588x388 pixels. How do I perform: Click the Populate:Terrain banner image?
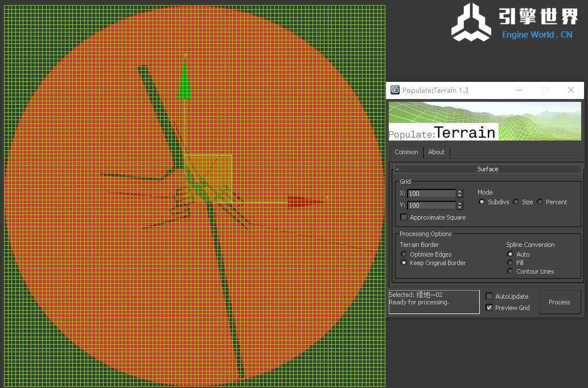click(485, 121)
